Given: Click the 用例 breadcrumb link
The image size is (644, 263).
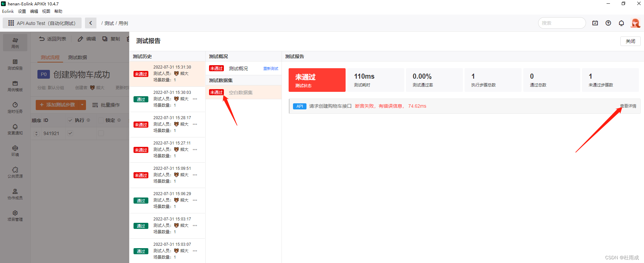Looking at the screenshot, I should tap(123, 23).
